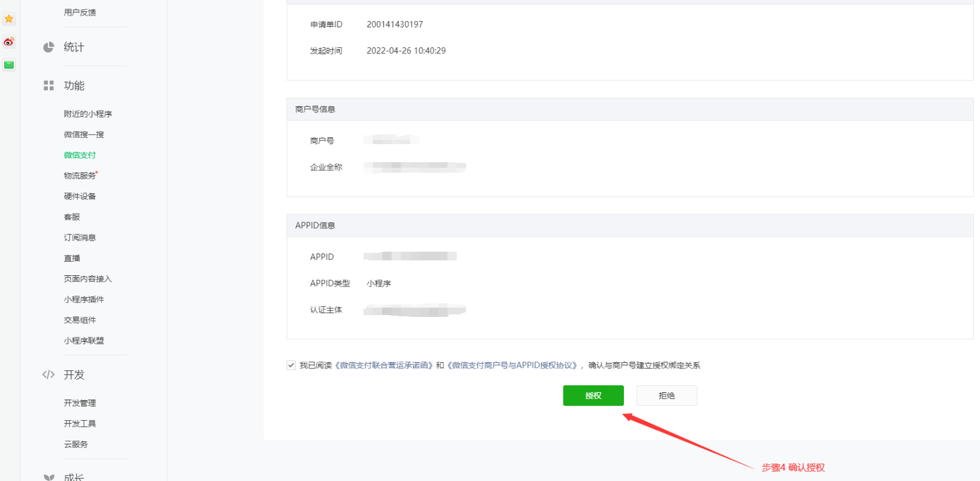Uncheck the 我已阅读 agreement checkbox

pos(291,365)
